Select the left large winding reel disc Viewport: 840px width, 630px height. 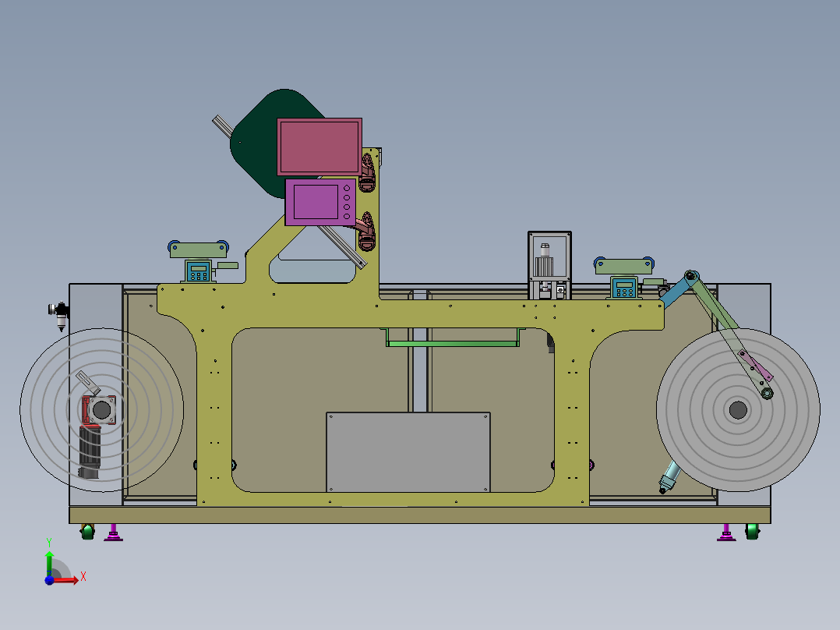pos(102,410)
